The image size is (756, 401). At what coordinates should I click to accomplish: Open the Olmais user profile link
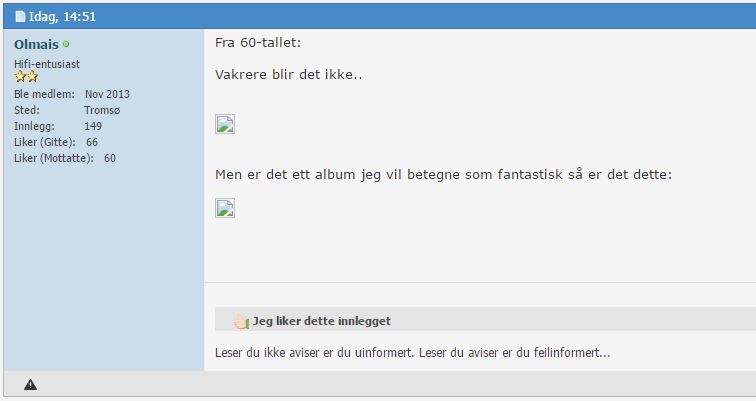point(36,44)
